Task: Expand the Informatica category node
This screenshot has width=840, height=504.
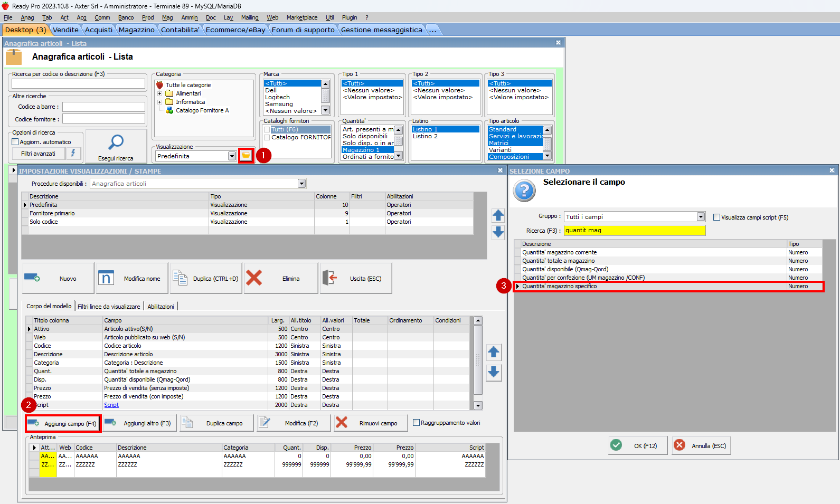Action: 159,102
